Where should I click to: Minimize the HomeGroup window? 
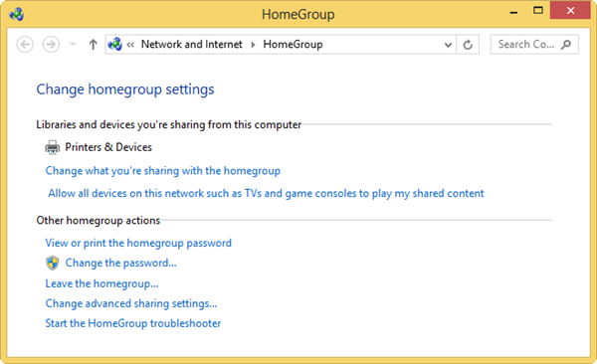point(513,12)
